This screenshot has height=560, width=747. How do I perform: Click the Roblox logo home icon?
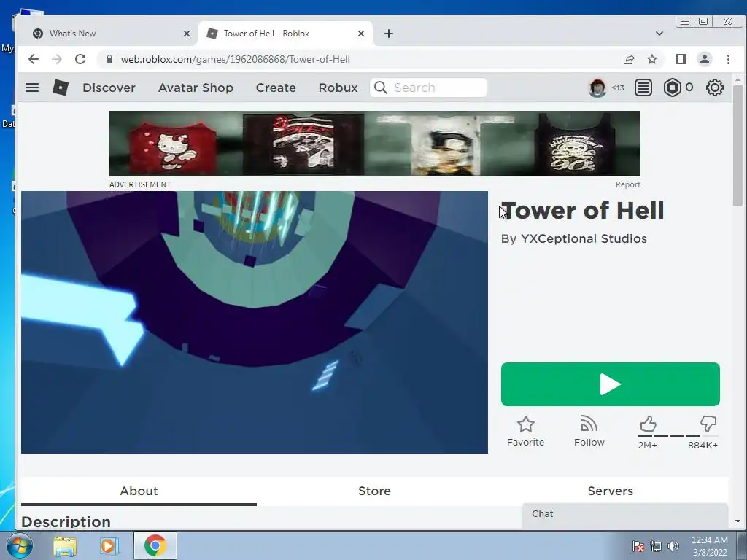click(61, 87)
